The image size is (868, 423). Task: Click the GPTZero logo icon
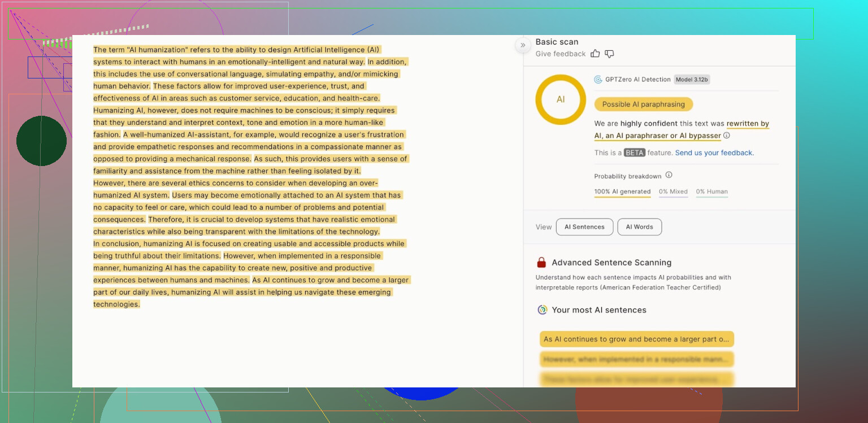(x=598, y=80)
